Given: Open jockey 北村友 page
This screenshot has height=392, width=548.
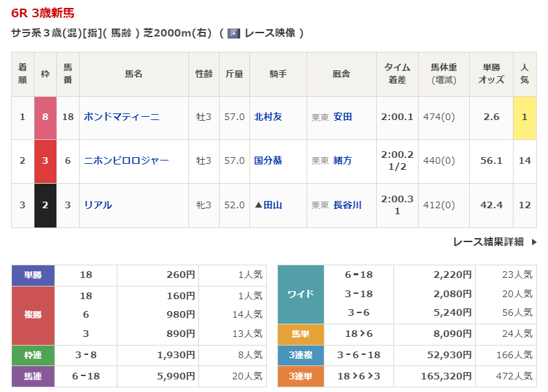Looking at the screenshot, I should pyautogui.click(x=268, y=117).
